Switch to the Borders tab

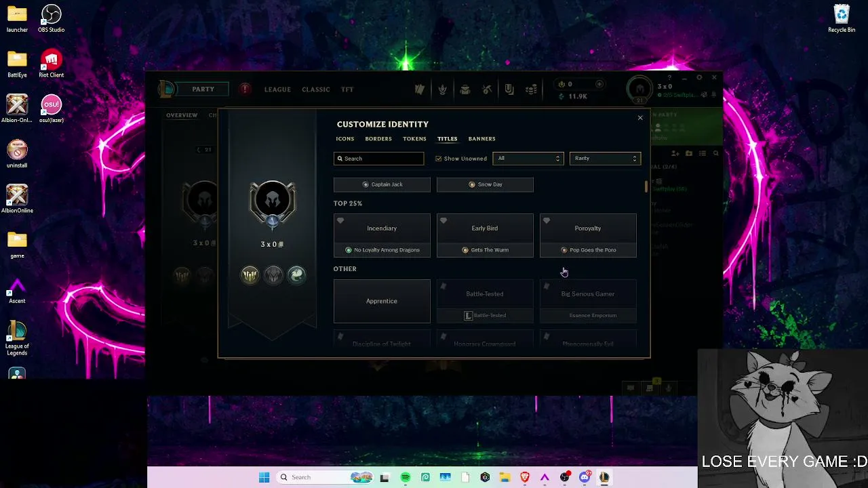point(378,139)
